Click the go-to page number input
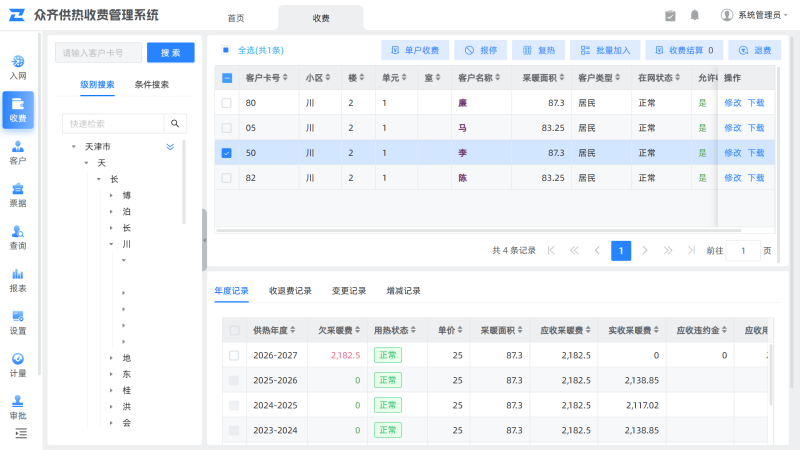 tap(743, 251)
